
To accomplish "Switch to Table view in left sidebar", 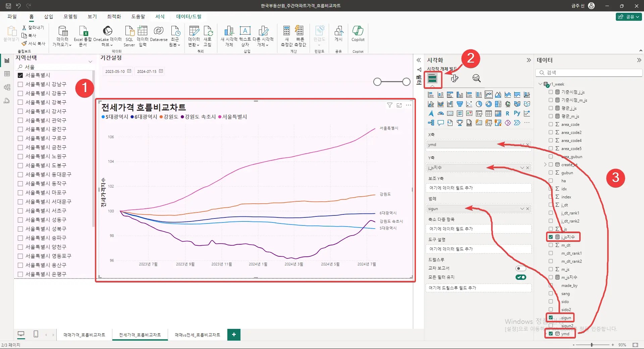I will pyautogui.click(x=7, y=74).
